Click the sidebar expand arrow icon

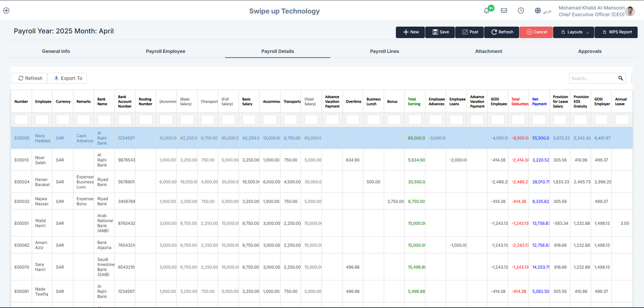click(6, 11)
